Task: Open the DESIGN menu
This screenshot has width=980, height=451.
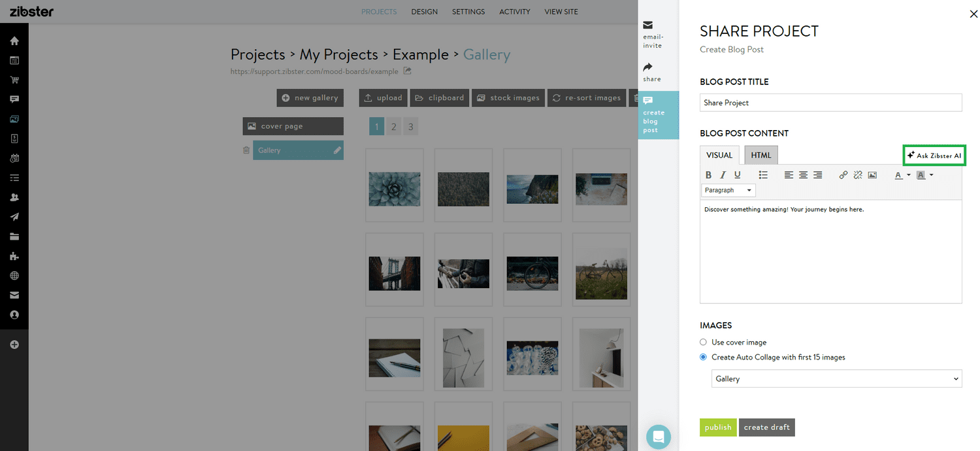Action: (x=424, y=12)
